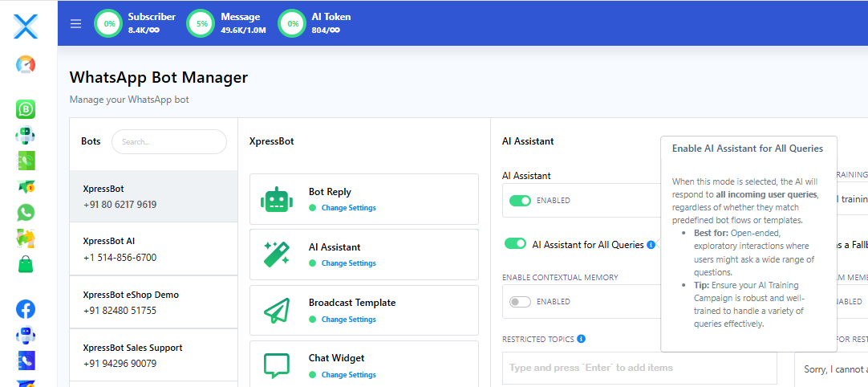The height and width of the screenshot is (387, 868).
Task: Click the Broadcast Template paper plane icon
Action: click(277, 311)
